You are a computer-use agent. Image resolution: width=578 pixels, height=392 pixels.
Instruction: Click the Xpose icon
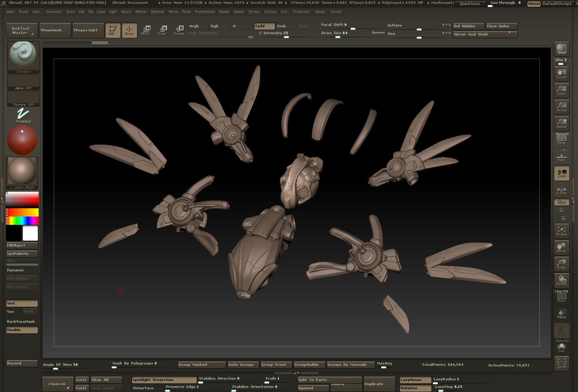click(561, 363)
